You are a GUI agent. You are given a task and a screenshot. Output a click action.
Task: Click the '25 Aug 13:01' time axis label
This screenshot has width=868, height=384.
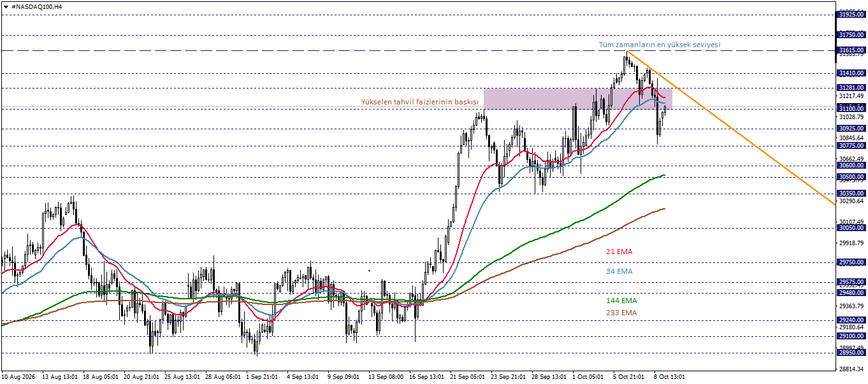pos(182,376)
